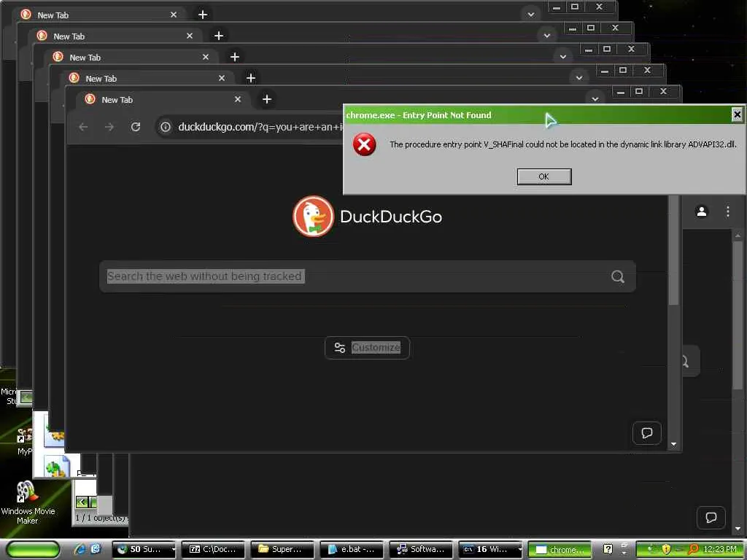747x560 pixels.
Task: Add a new tab in the fourth browser window
Action: point(251,78)
